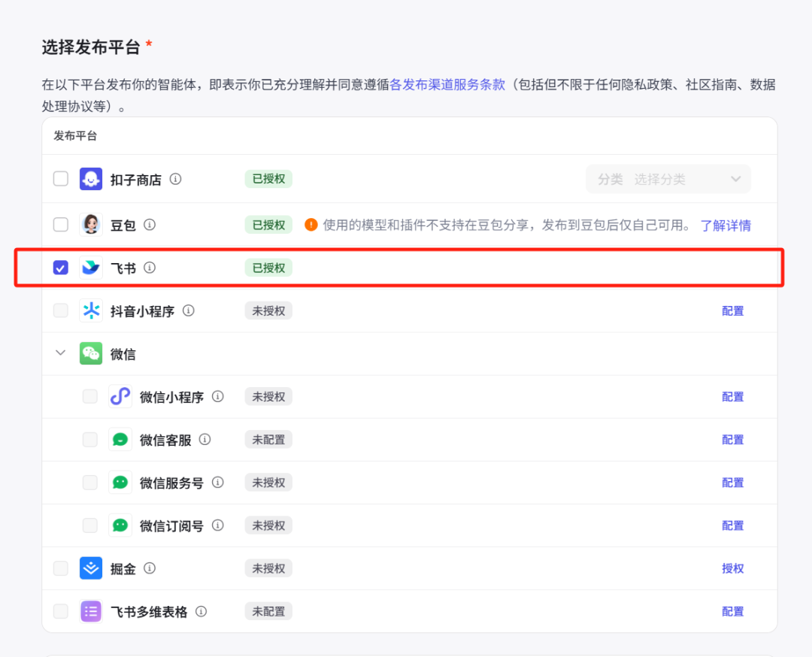This screenshot has height=657, width=812.
Task: Click the 扣子商店 platform icon
Action: (91, 179)
